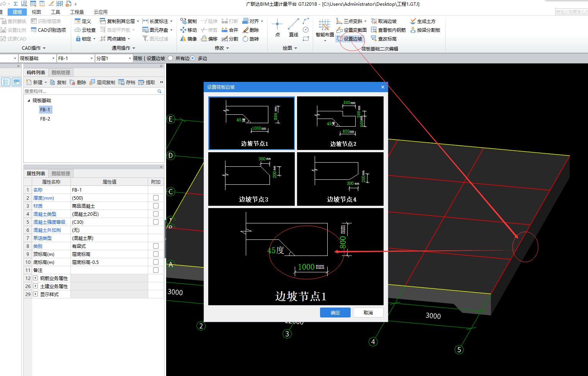The width and height of the screenshot is (588, 376).
Task: Expand the 土建业务属性 property group
Action: pyautogui.click(x=35, y=286)
